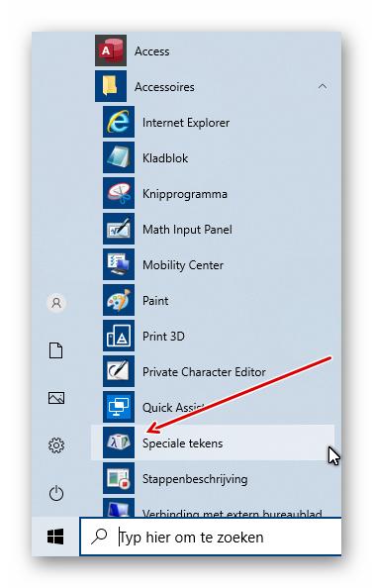The height and width of the screenshot is (588, 373).
Task: Choose Knipprogramma from the list
Action: pos(185,194)
